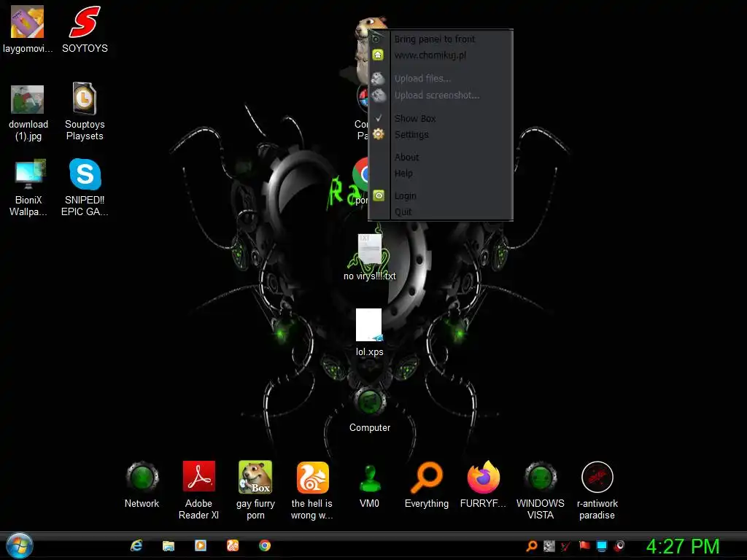
Task: Select the BioniX Wallpaper shortcut
Action: (x=28, y=188)
